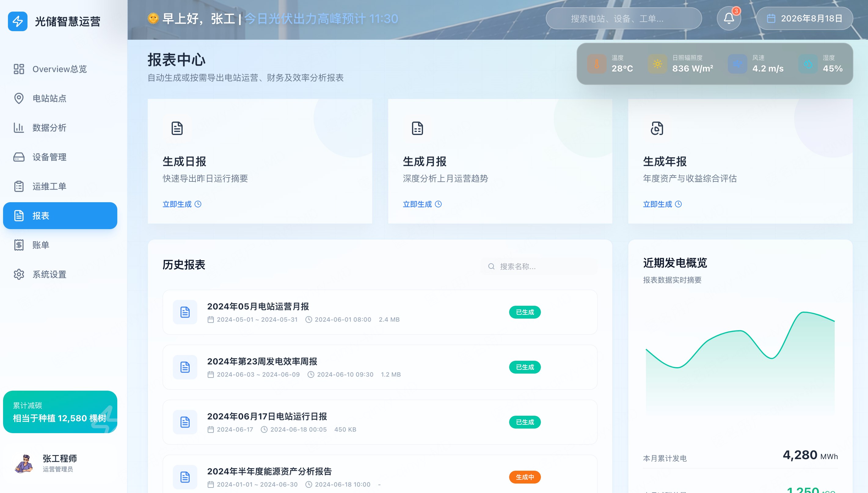Click the 账单 receipt icon
The height and width of the screenshot is (493, 868).
point(19,245)
